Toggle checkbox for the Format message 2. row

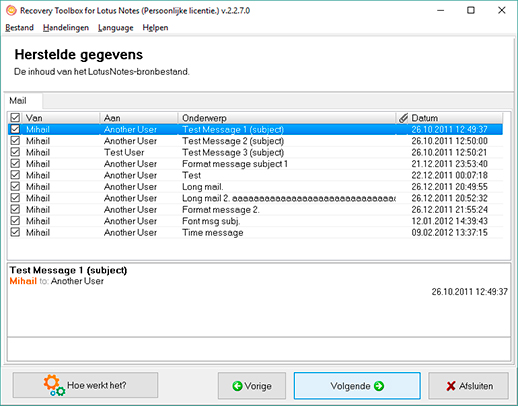[x=15, y=209]
